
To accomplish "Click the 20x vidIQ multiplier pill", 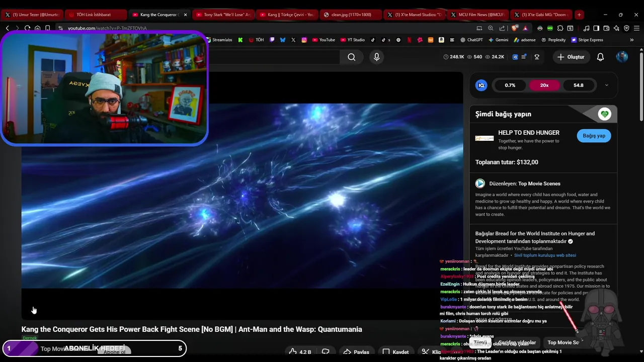I will pyautogui.click(x=544, y=85).
